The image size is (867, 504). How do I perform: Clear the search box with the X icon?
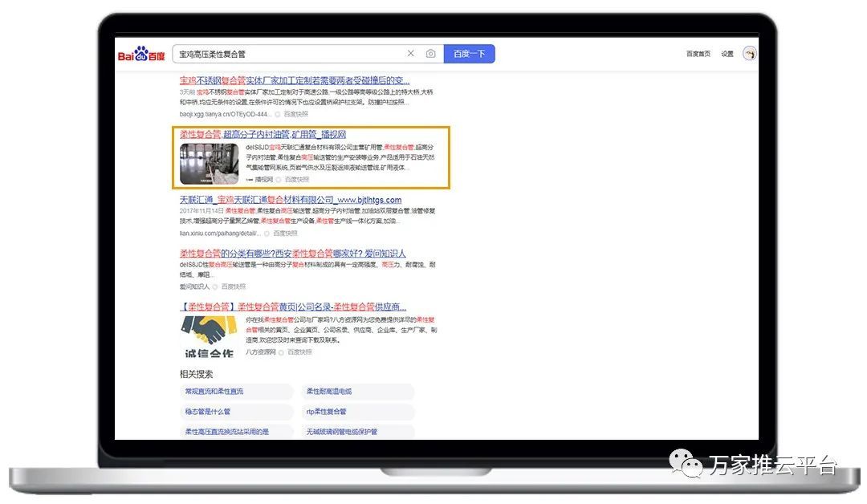[411, 54]
